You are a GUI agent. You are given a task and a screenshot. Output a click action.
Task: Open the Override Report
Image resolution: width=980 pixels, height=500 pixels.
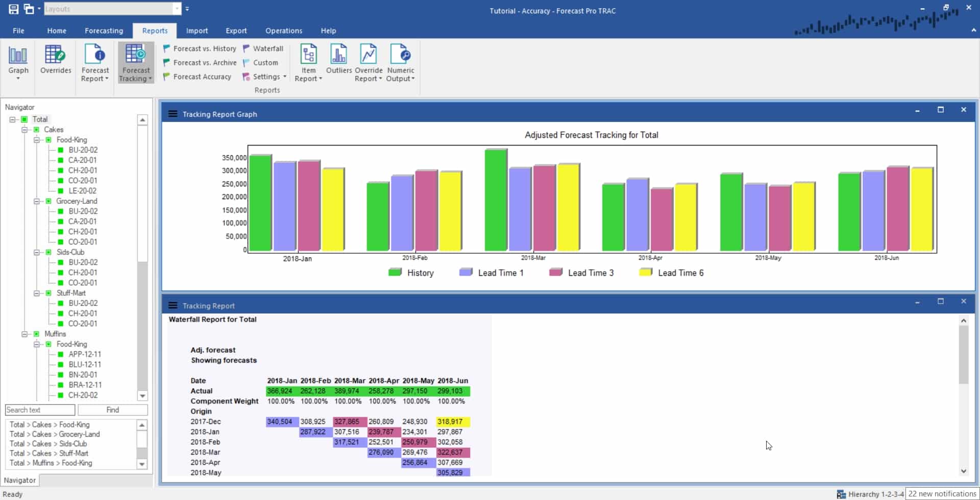368,61
